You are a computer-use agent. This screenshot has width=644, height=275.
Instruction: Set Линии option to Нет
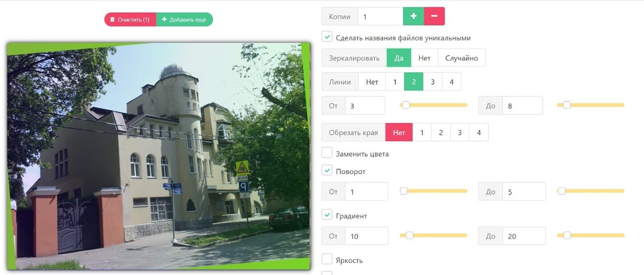[x=372, y=82]
